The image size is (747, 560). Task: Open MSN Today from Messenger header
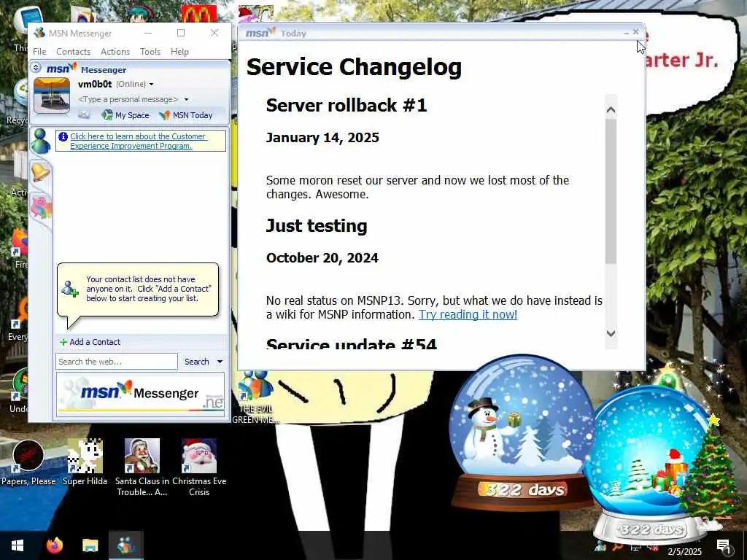point(186,115)
